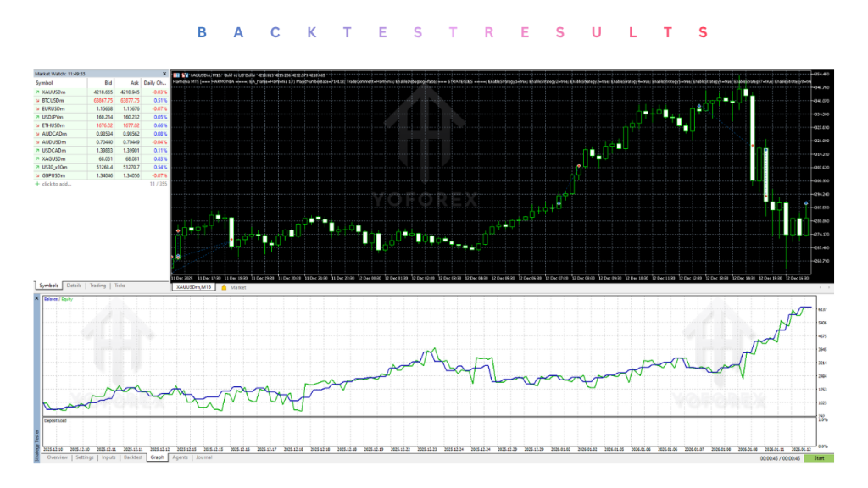Click the AUDUSDm down-arrow trend icon

tap(37, 142)
